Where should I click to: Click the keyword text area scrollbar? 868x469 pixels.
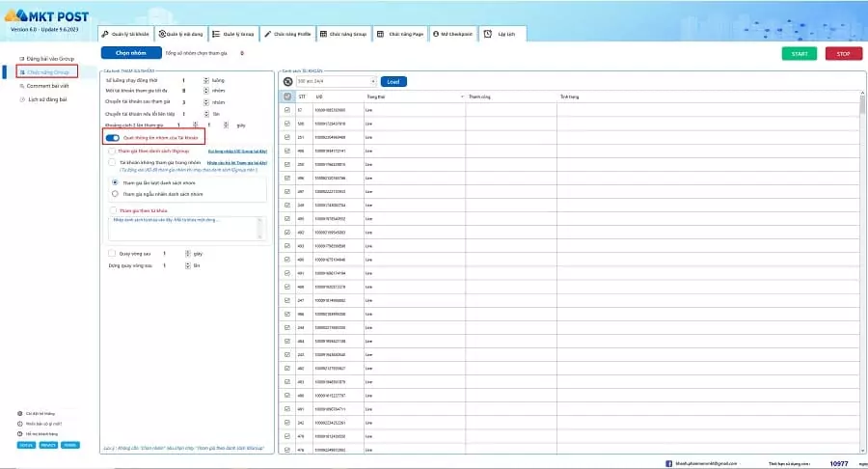260,228
